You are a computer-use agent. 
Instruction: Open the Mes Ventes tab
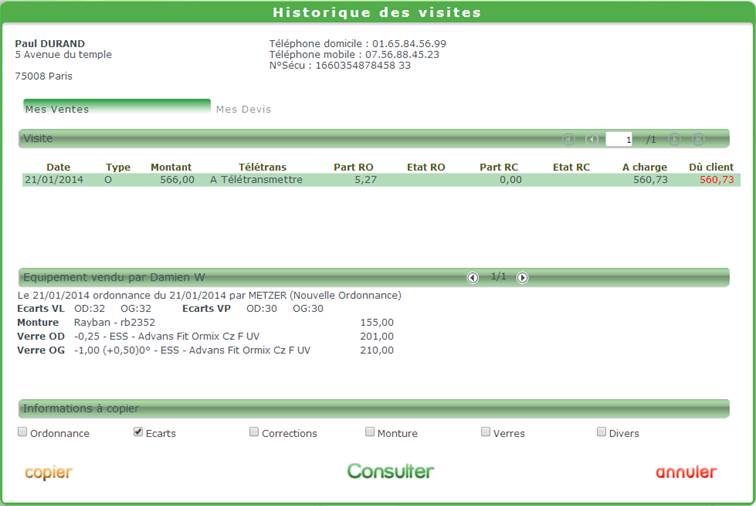click(x=117, y=107)
